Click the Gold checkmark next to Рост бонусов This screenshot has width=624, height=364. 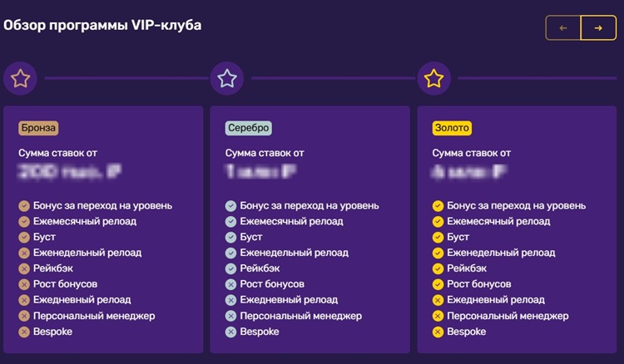click(438, 284)
